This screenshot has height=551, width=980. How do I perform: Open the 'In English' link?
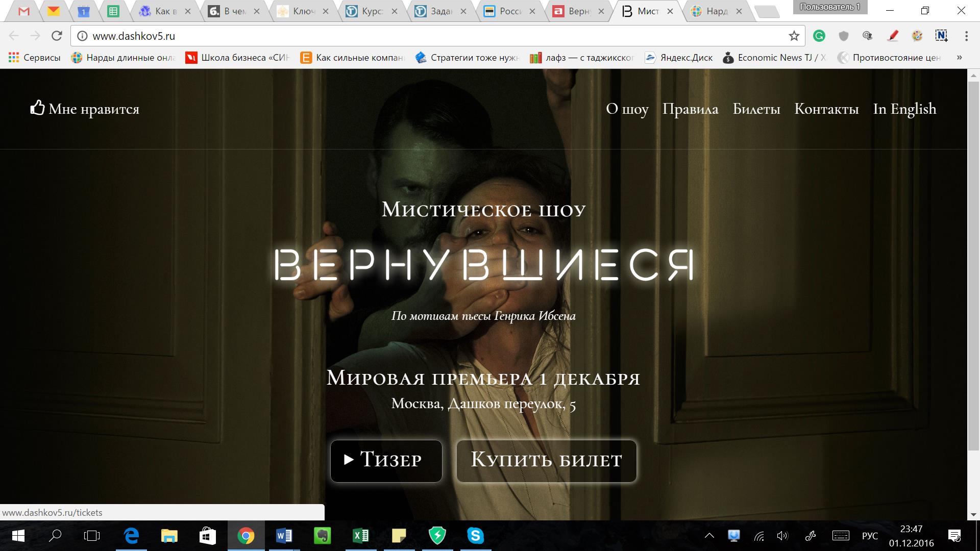(x=904, y=109)
